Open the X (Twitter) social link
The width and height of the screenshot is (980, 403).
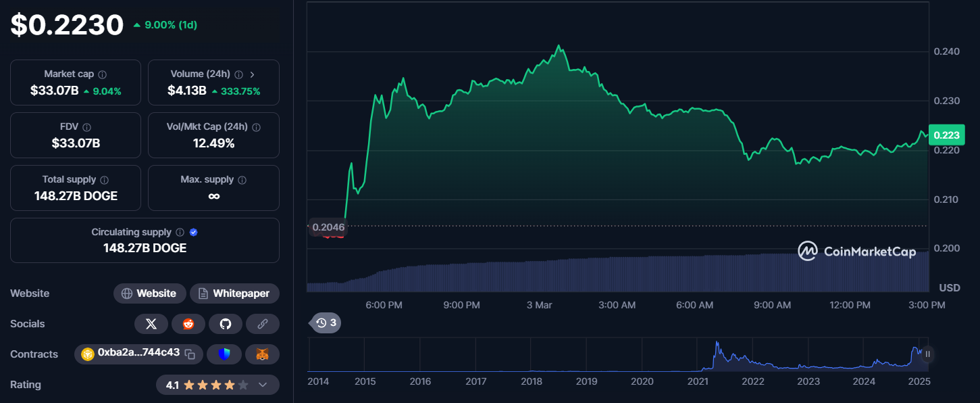tap(151, 324)
